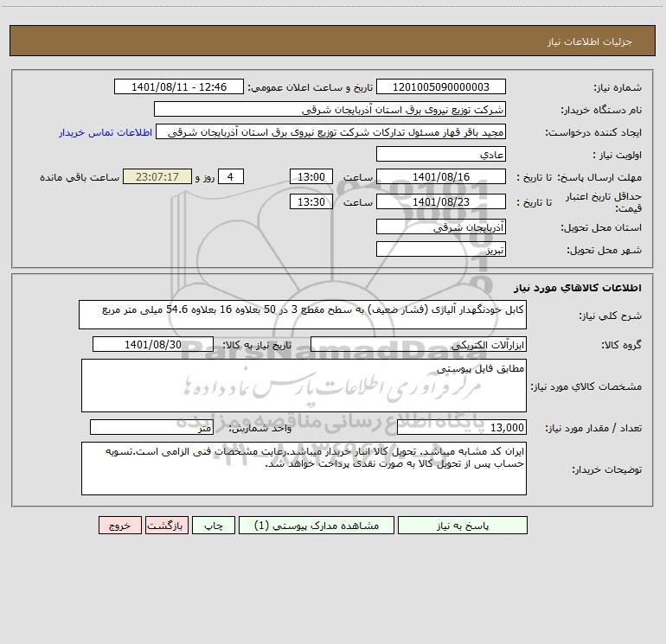The width and height of the screenshot is (666, 644).
Task: Click the buyer organization name field
Action: coord(330,109)
